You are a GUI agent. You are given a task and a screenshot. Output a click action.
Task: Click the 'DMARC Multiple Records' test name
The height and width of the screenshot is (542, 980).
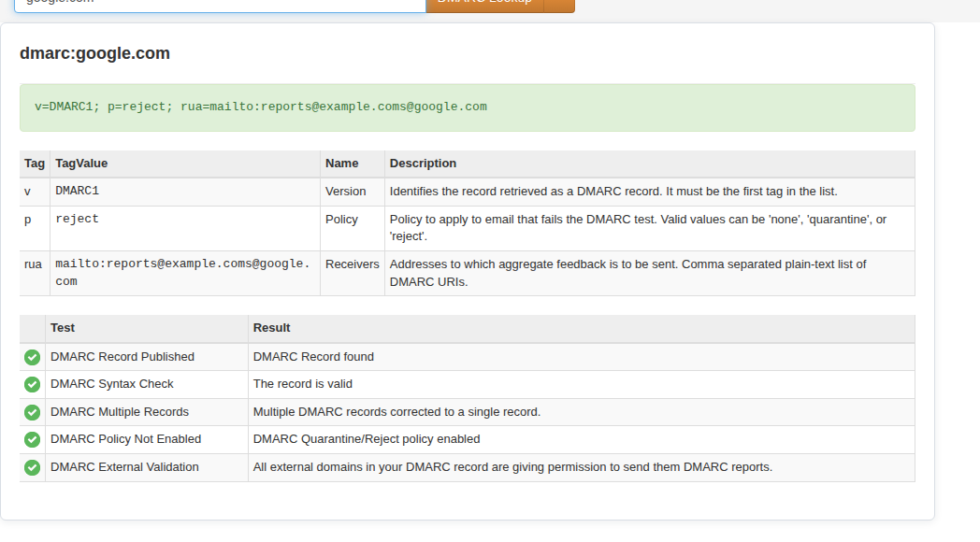(x=120, y=412)
